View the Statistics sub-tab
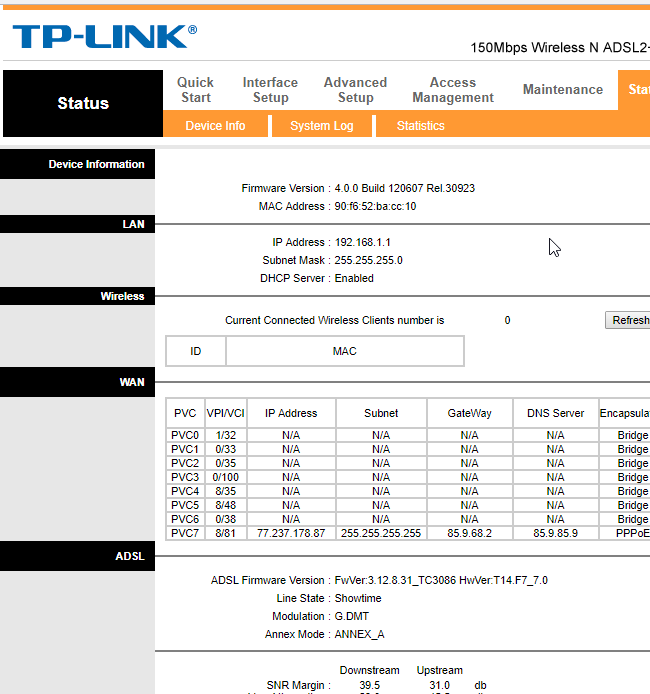Viewport: 650px width, 694px height. [421, 126]
